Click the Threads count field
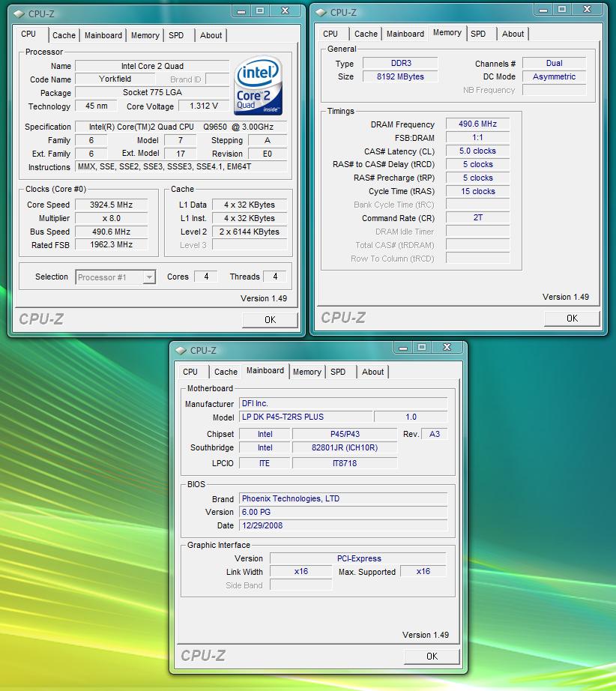The image size is (616, 691). [275, 277]
